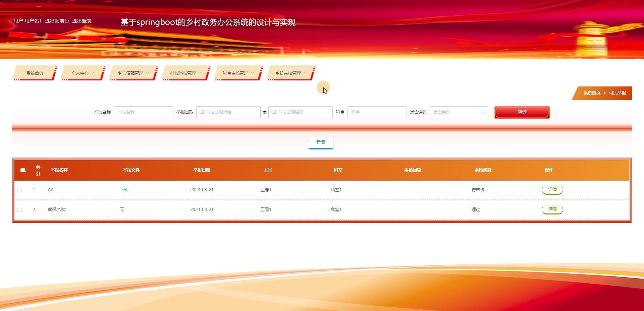Click 退出到前台 link in header
The height and width of the screenshot is (311, 644).
[57, 21]
